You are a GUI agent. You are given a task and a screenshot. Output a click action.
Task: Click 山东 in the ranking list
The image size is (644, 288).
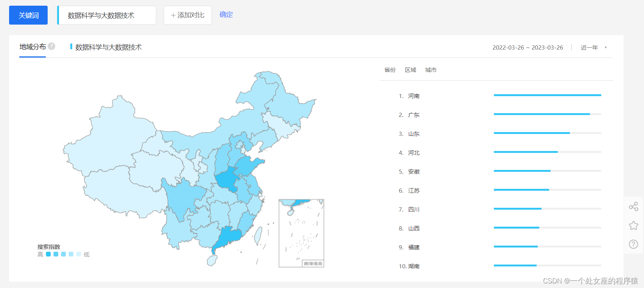414,134
